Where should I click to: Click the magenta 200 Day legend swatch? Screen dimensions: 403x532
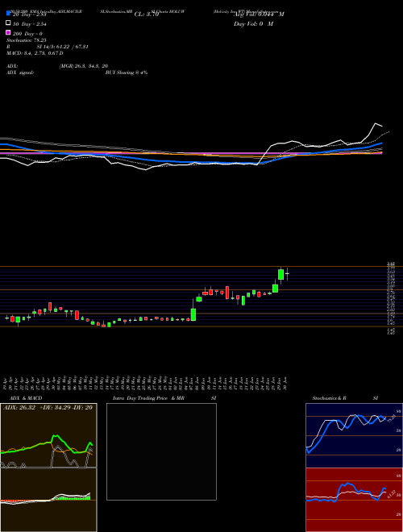[8, 33]
